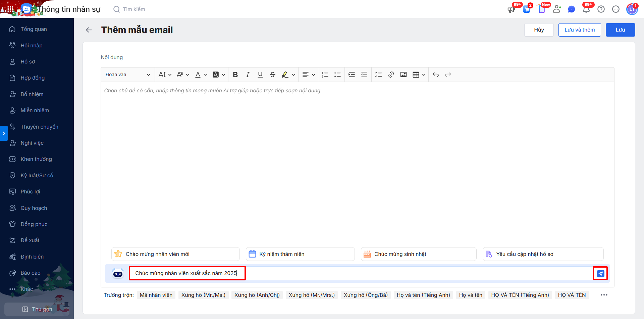Click the Lưu và thêm button
Image resolution: width=644 pixels, height=319 pixels.
pos(579,30)
